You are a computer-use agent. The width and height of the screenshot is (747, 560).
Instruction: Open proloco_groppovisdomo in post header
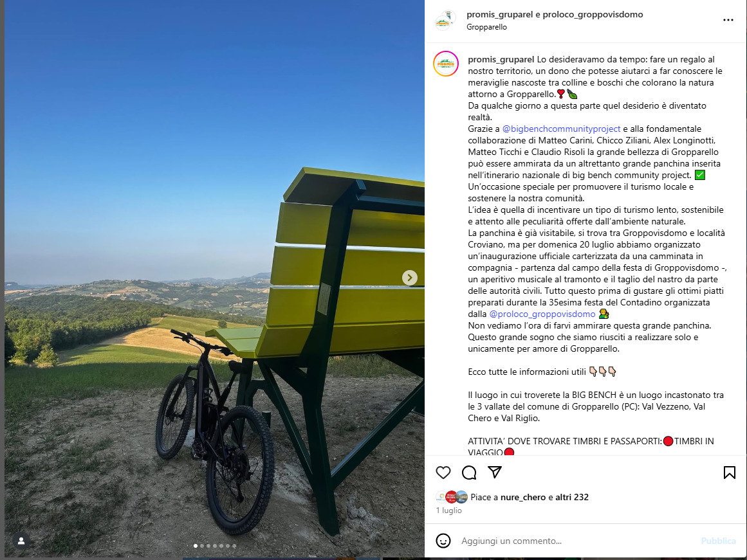pos(593,14)
